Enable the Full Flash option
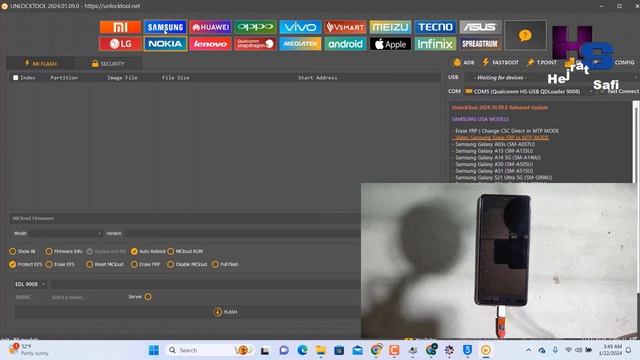The width and height of the screenshot is (640, 360). click(x=225, y=264)
